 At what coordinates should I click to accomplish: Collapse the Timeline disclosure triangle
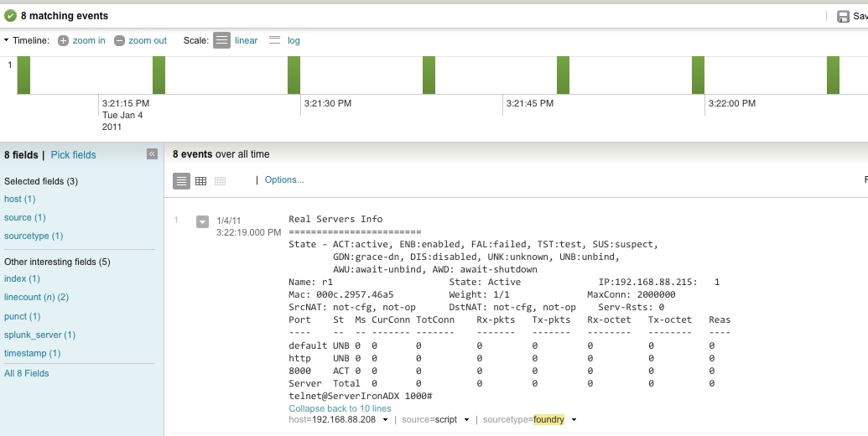coord(6,40)
